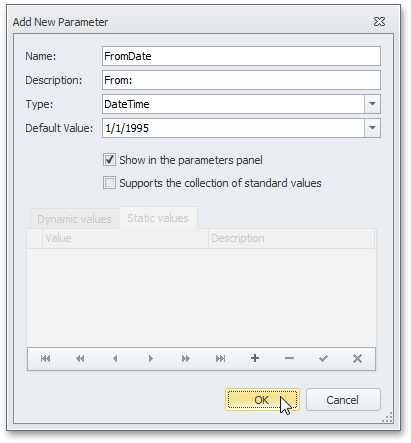
Task: Go to next record arrow
Action: [x=151, y=359]
